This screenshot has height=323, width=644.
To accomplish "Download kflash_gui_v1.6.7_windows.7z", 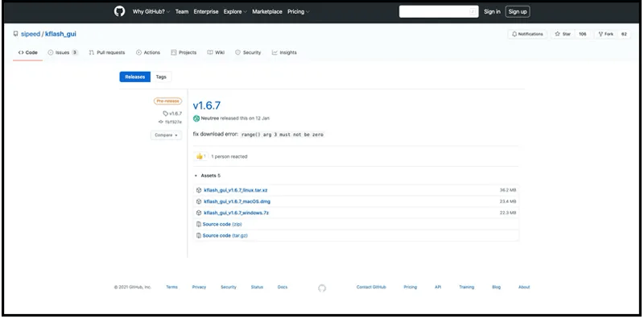I will point(237,213).
